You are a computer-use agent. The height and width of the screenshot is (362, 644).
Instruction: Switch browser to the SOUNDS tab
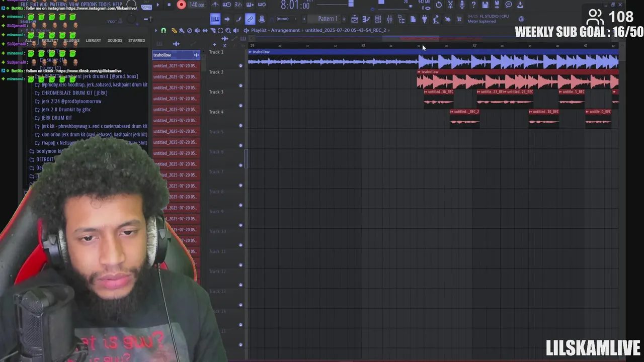click(115, 41)
